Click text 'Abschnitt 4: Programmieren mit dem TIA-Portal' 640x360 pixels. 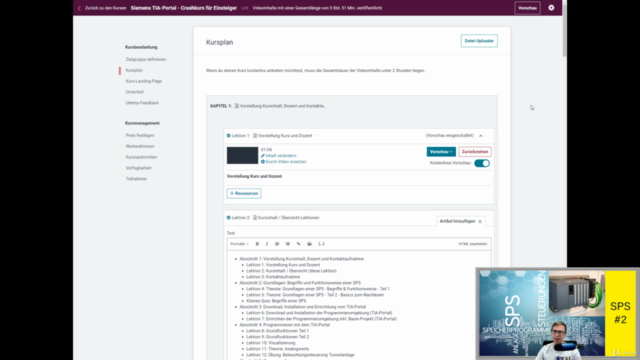(284, 325)
